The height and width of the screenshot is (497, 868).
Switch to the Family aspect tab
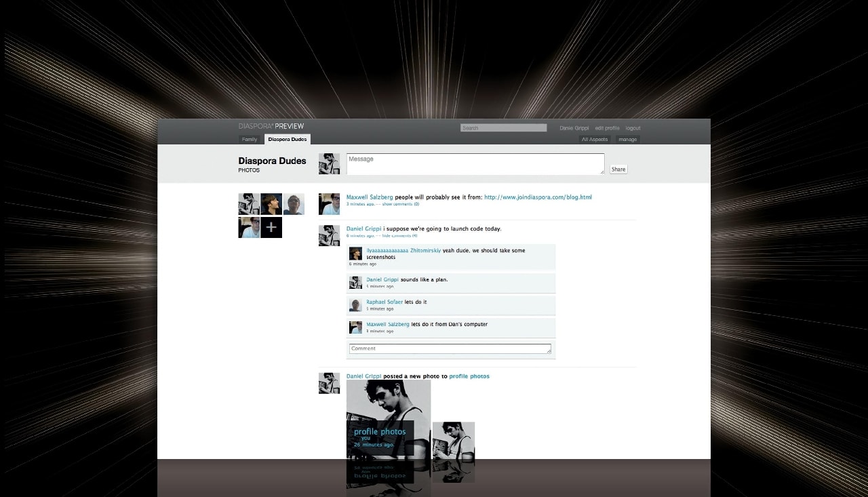pyautogui.click(x=250, y=140)
